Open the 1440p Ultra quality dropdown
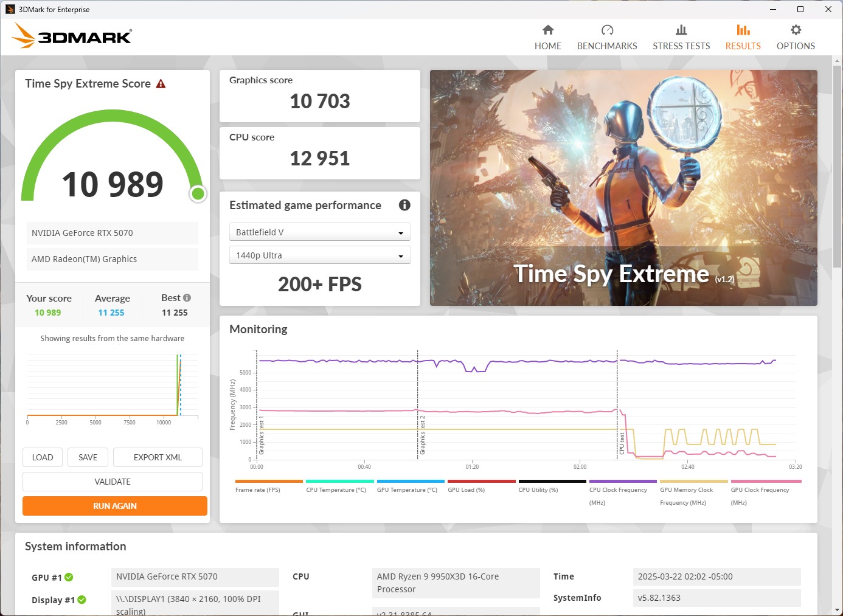 319,255
